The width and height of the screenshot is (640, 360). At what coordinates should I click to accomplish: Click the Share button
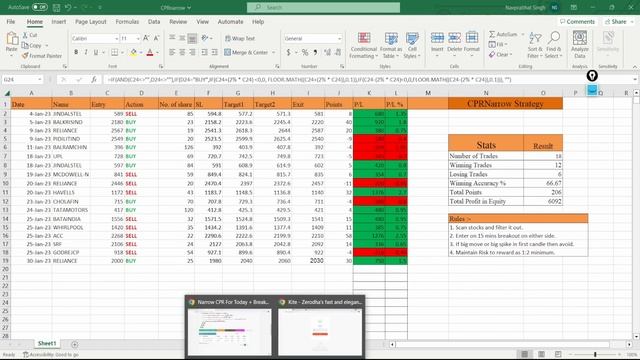click(617, 22)
